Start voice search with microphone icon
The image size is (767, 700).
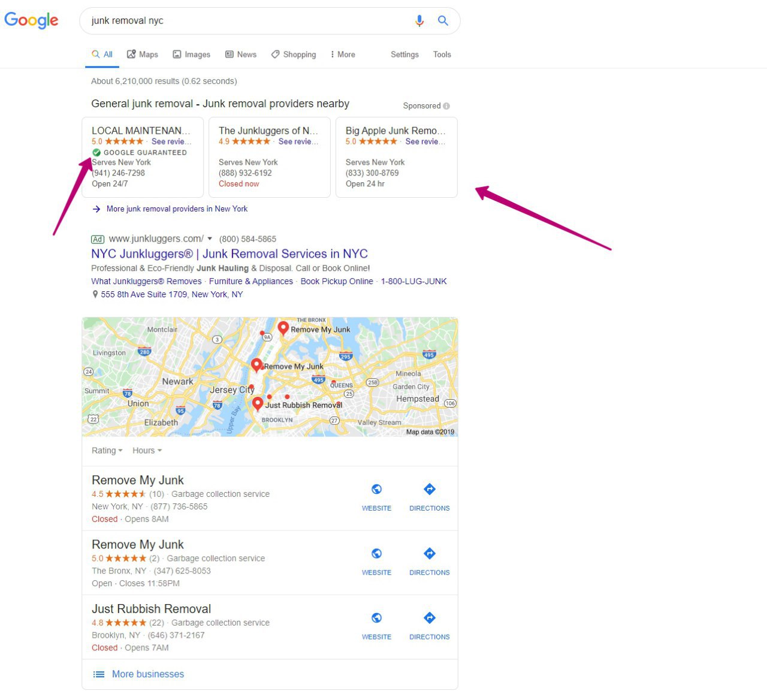(x=419, y=21)
